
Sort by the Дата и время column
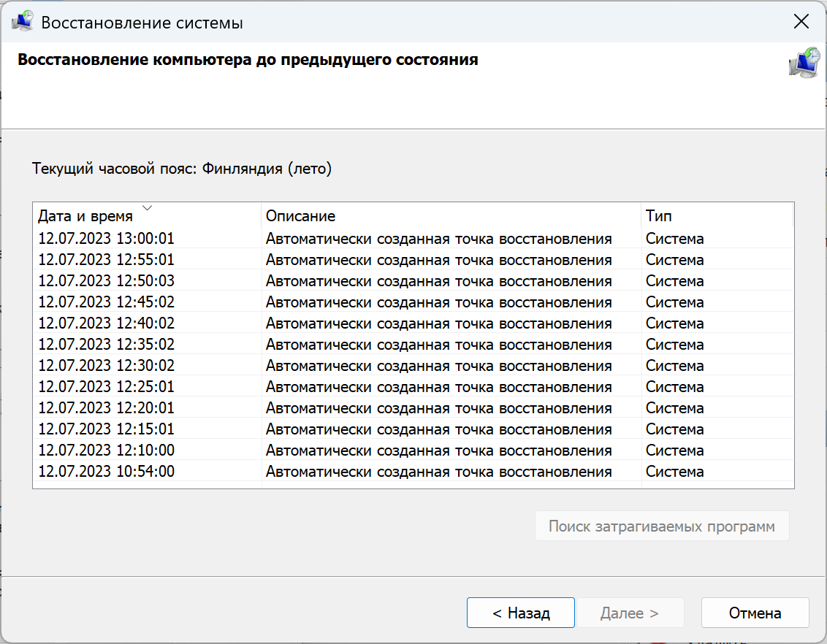pos(147,215)
